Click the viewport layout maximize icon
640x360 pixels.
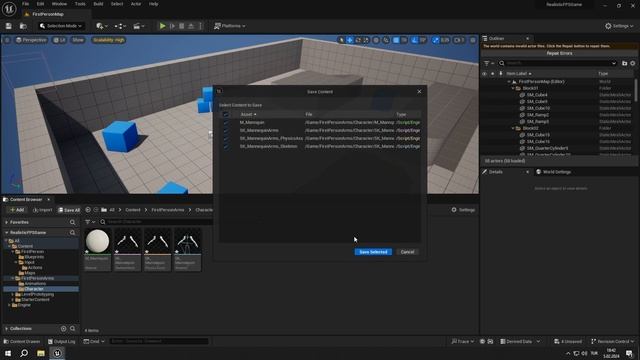pyautogui.click(x=473, y=40)
